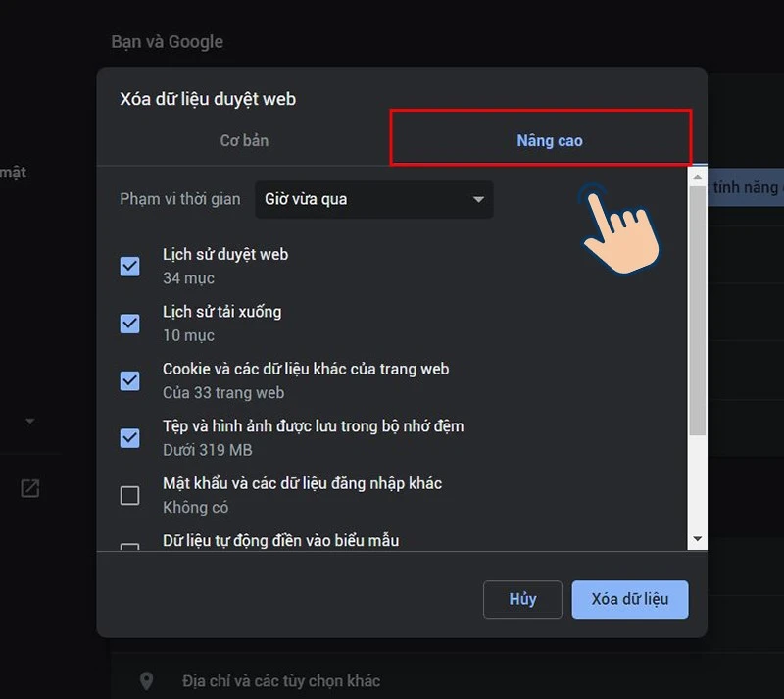784x699 pixels.
Task: Expand the left sidebar dropdown arrow
Action: pyautogui.click(x=29, y=422)
